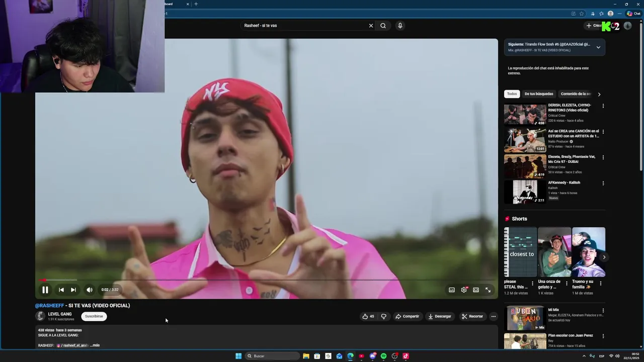Click the Descargar download button
The height and width of the screenshot is (362, 644).
[x=440, y=316]
